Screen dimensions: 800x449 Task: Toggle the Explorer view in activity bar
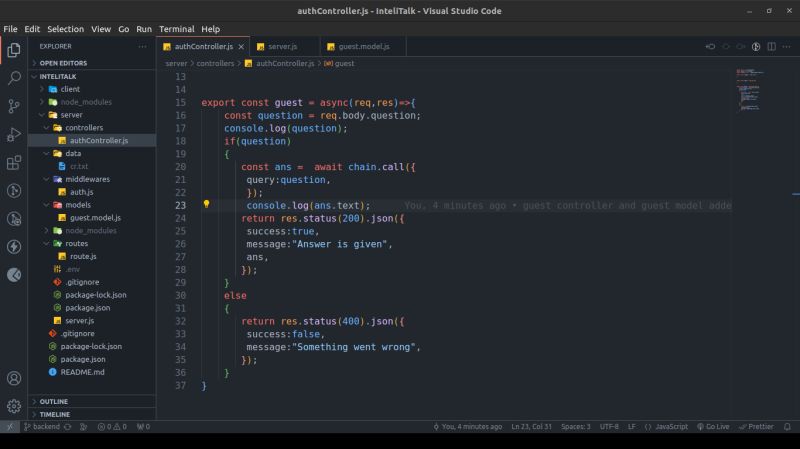[x=14, y=49]
